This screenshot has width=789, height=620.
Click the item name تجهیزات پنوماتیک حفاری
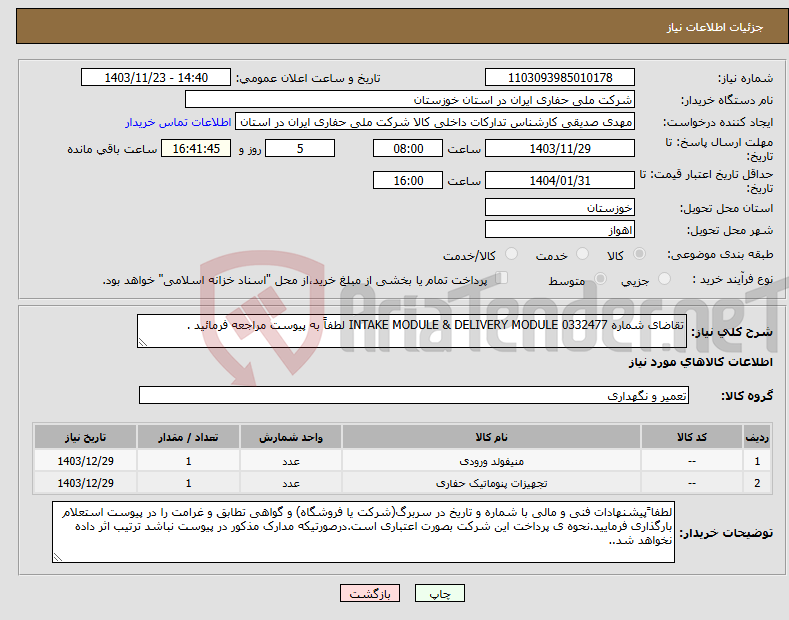tap(491, 483)
